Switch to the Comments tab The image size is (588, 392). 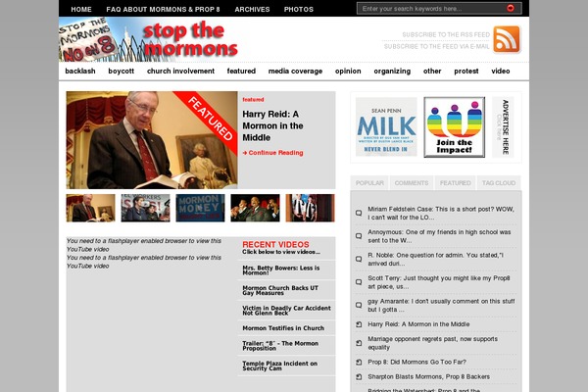(x=412, y=183)
